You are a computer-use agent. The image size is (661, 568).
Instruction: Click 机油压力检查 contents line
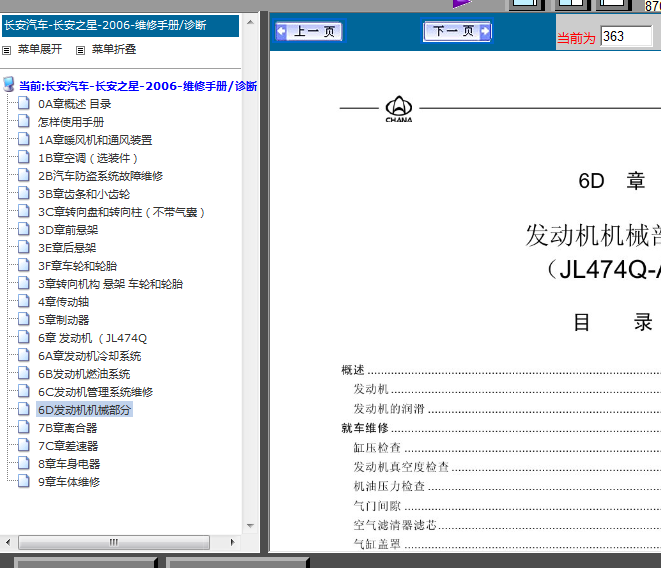tap(389, 486)
